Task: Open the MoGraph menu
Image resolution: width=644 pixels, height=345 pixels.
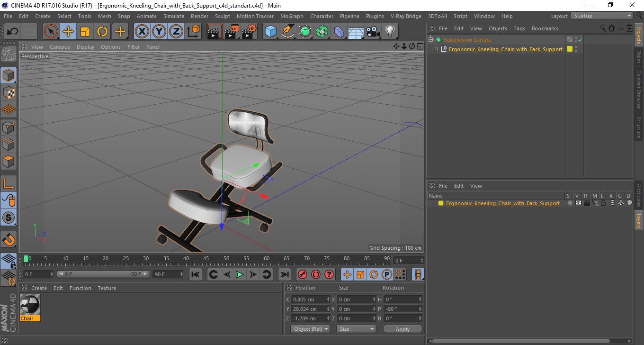Action: click(292, 16)
